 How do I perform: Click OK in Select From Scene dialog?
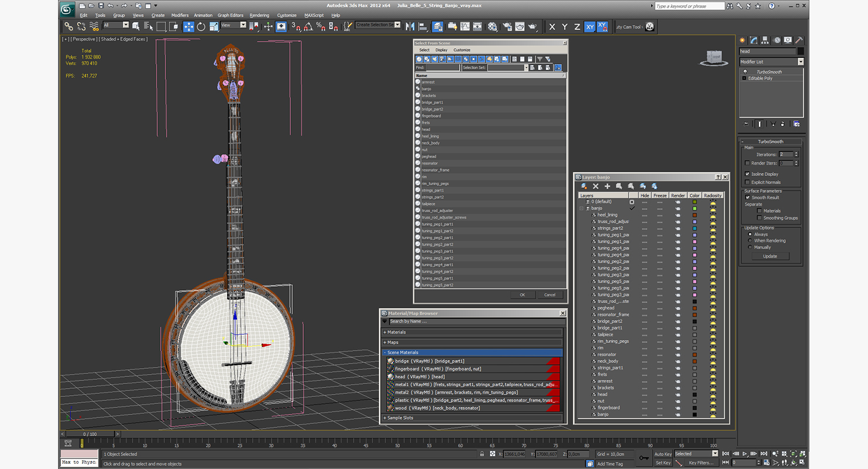coord(522,295)
